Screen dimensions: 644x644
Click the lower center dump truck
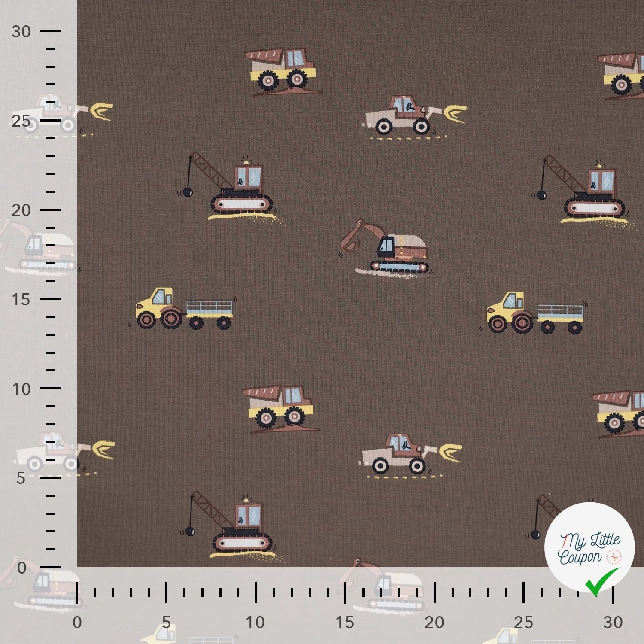pos(279,408)
